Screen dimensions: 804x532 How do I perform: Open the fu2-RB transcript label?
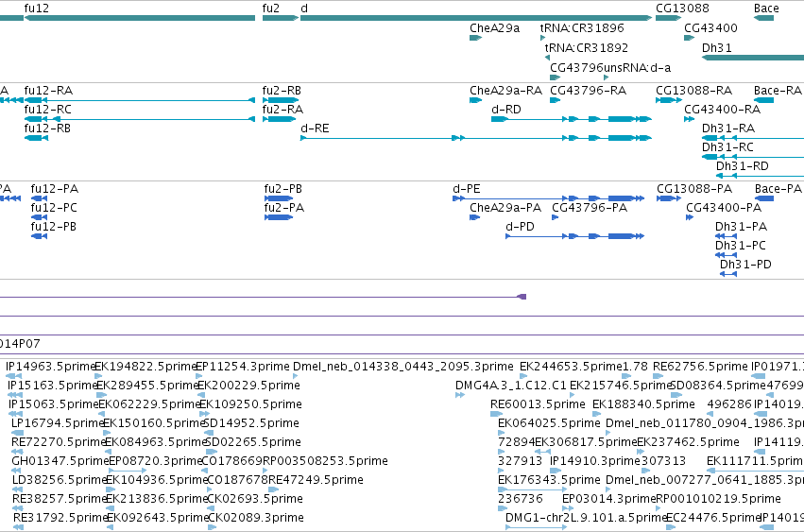[282, 91]
